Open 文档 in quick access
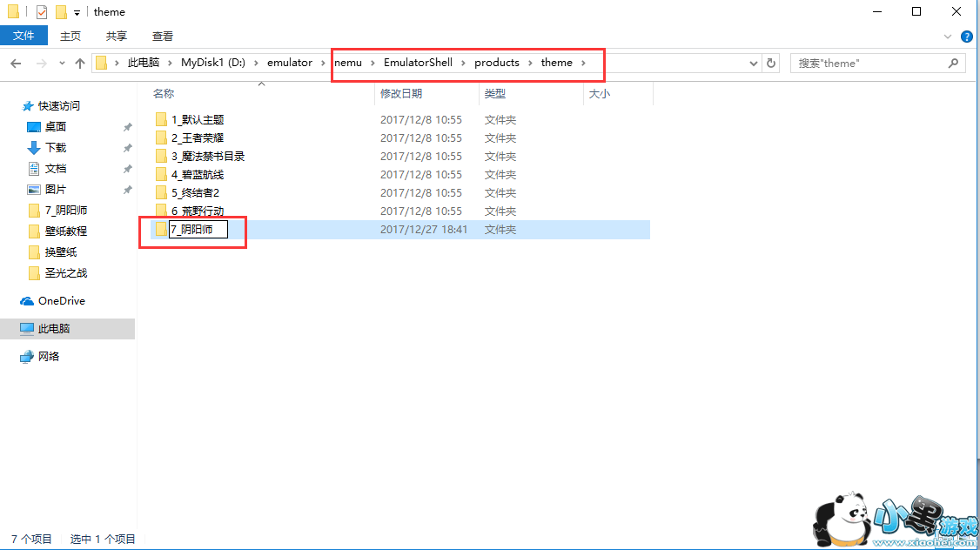Image resolution: width=980 pixels, height=550 pixels. 55,169
